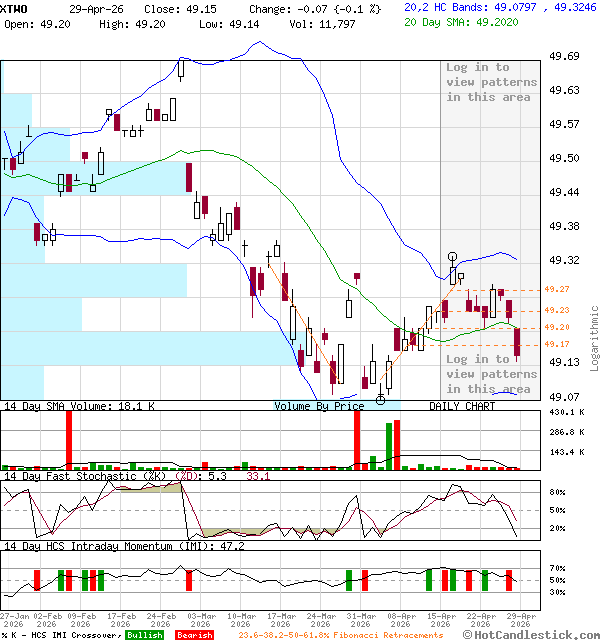Image resolution: width=600 pixels, height=640 pixels.
Task: Click the '14 Day HCS Intraday Momentum' panel title
Action: click(x=108, y=547)
